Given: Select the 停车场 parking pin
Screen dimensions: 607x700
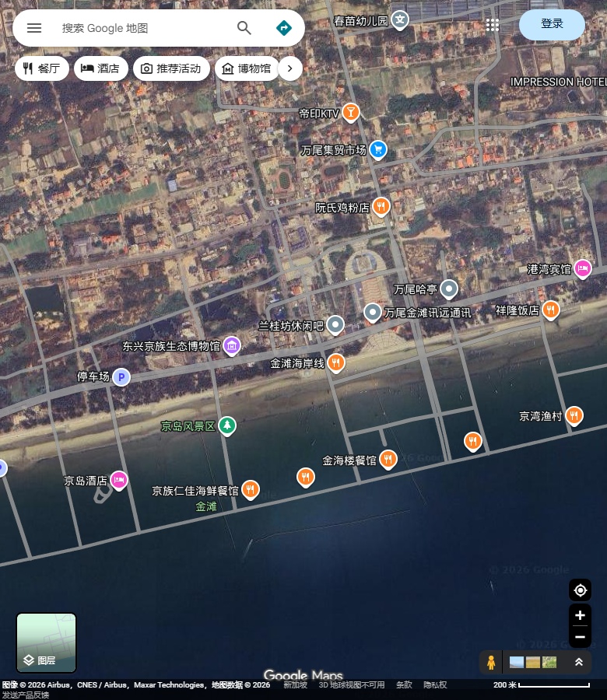Looking at the screenshot, I should (x=121, y=377).
